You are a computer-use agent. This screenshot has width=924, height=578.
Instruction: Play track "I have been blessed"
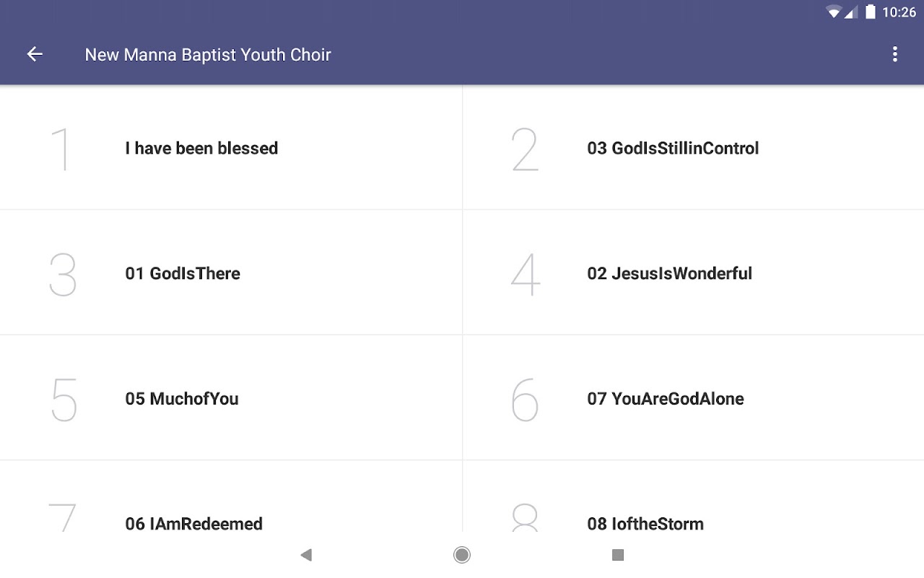[x=201, y=148]
